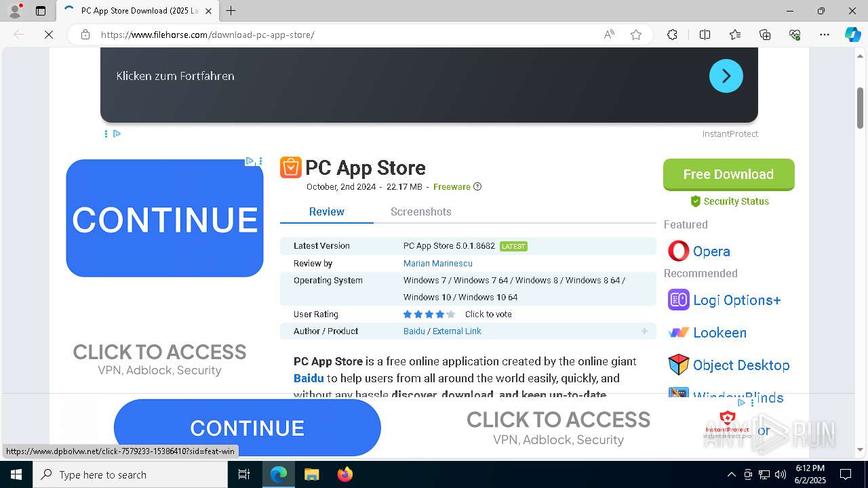This screenshot has width=868, height=488.
Task: Open Microsoft Edge from taskbar
Action: pyautogui.click(x=279, y=474)
